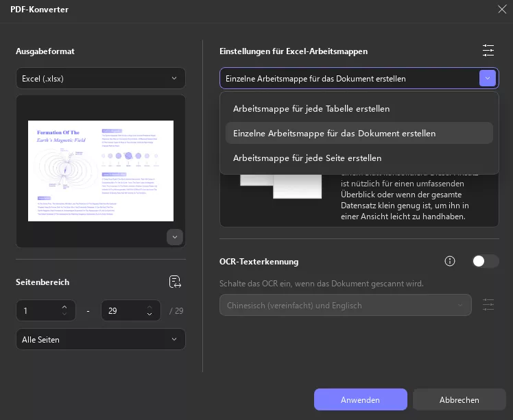Click the Ausgabeformat heading
Viewport: 513px width, 420px height.
[45, 51]
